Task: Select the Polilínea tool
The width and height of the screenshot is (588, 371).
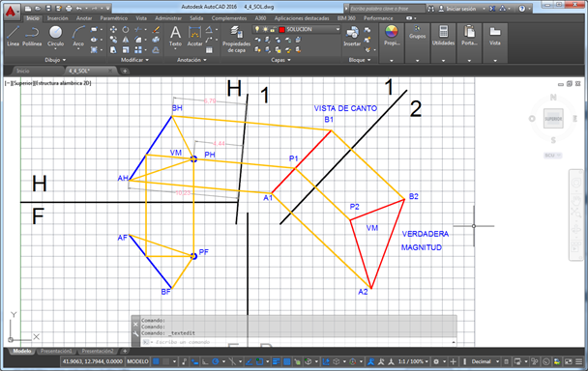Action: coord(32,36)
